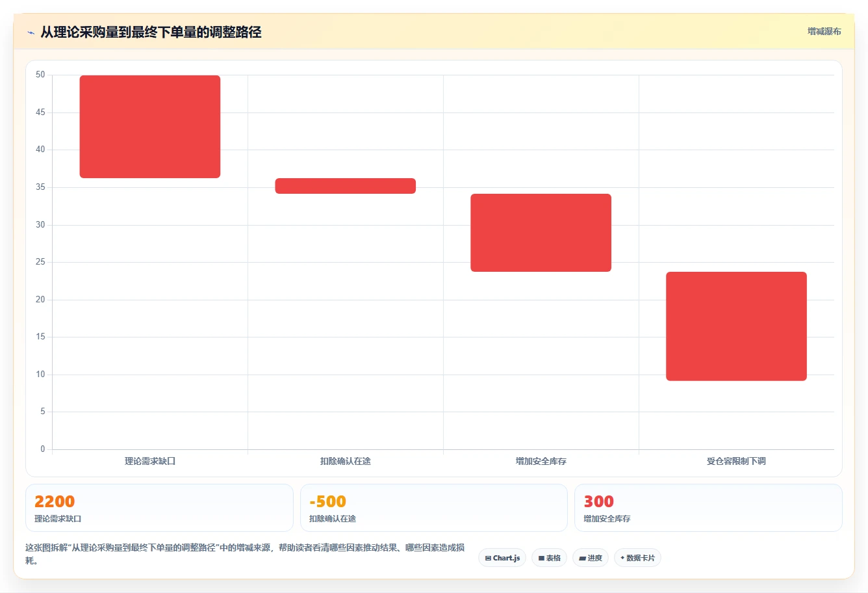Image resolution: width=868 pixels, height=593 pixels.
Task: Click the 进度 chip icon
Action: [582, 559]
